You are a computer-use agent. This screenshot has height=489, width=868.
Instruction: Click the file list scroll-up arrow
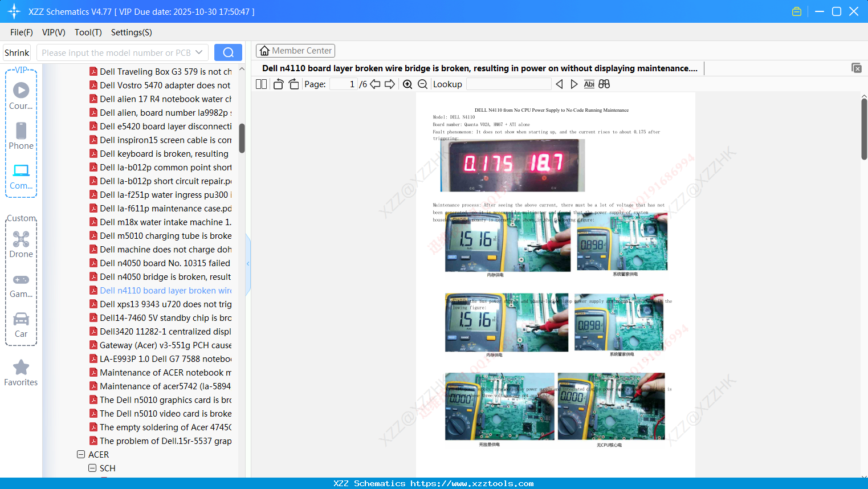click(242, 69)
